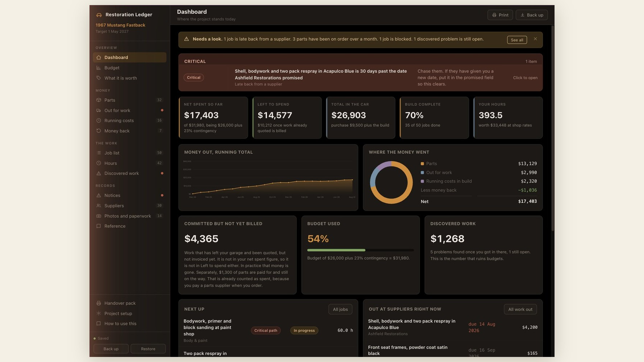Screen dimensions: 644x362
Task: Go to the Notices page
Action: (x=130, y=195)
